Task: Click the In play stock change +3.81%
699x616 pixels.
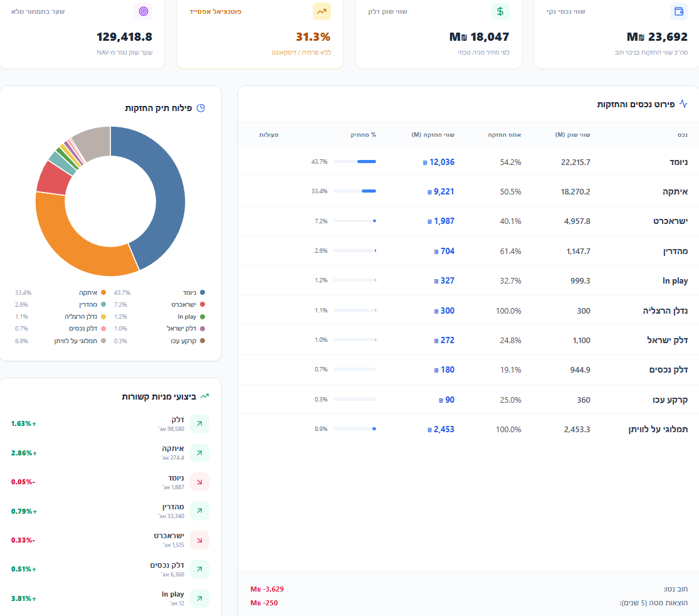Action: [24, 598]
